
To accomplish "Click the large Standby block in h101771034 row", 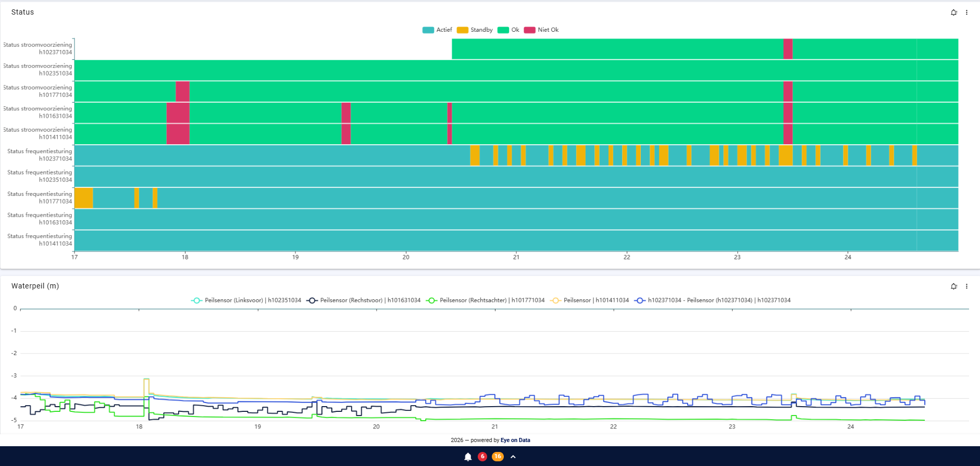I will pyautogui.click(x=84, y=198).
